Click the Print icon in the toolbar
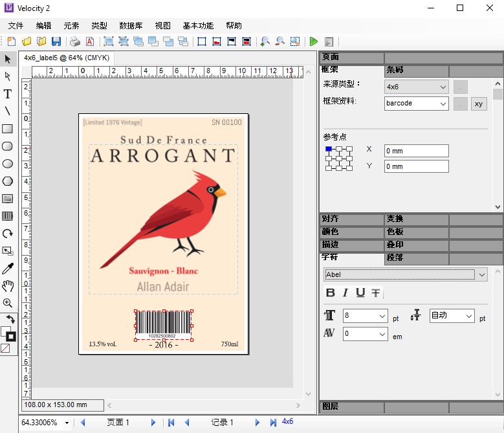504x433 pixels. click(x=75, y=41)
